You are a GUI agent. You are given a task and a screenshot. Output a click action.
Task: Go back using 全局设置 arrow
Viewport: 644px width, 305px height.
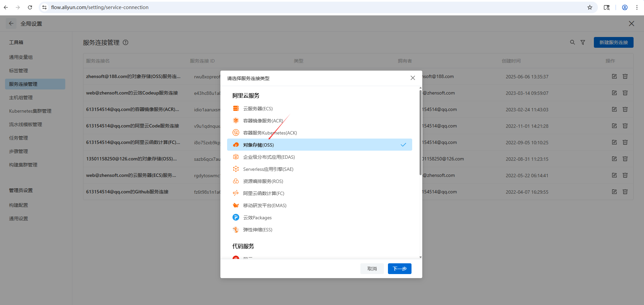[11, 24]
